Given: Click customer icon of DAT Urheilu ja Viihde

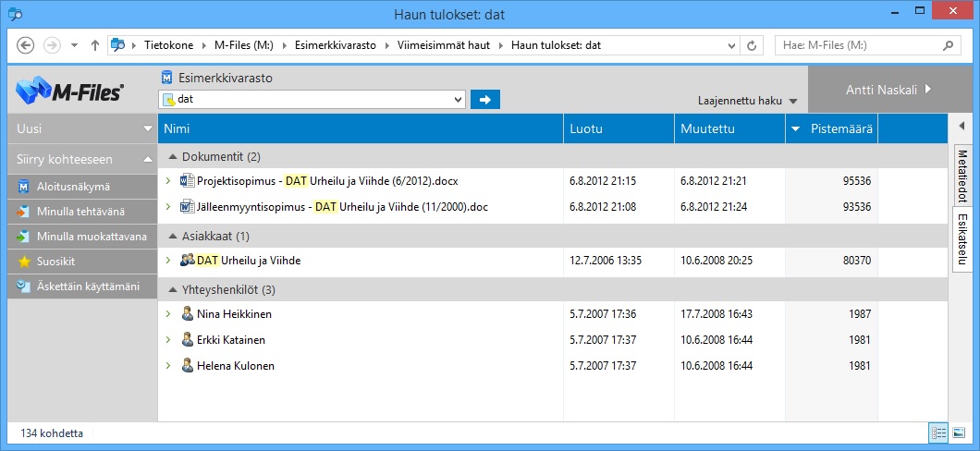Looking at the screenshot, I should 188,260.
